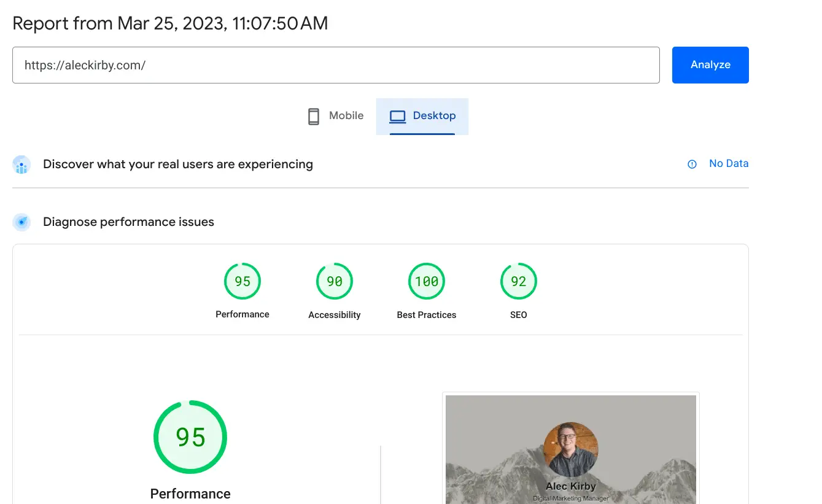Click the Discover what your real users heading
822x504 pixels.
point(178,164)
